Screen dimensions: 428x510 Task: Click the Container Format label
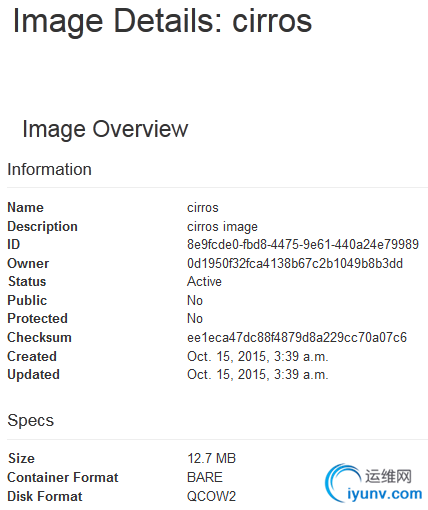pyautogui.click(x=63, y=478)
